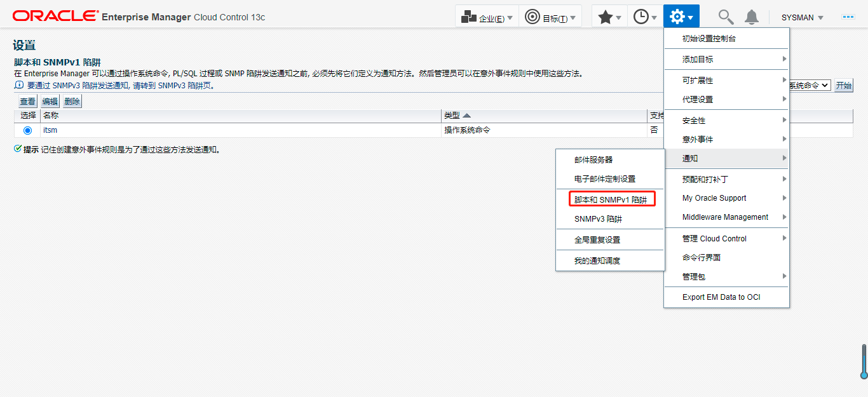This screenshot has width=868, height=397.
Task: Expand the Middleware Management submenu
Action: click(726, 217)
